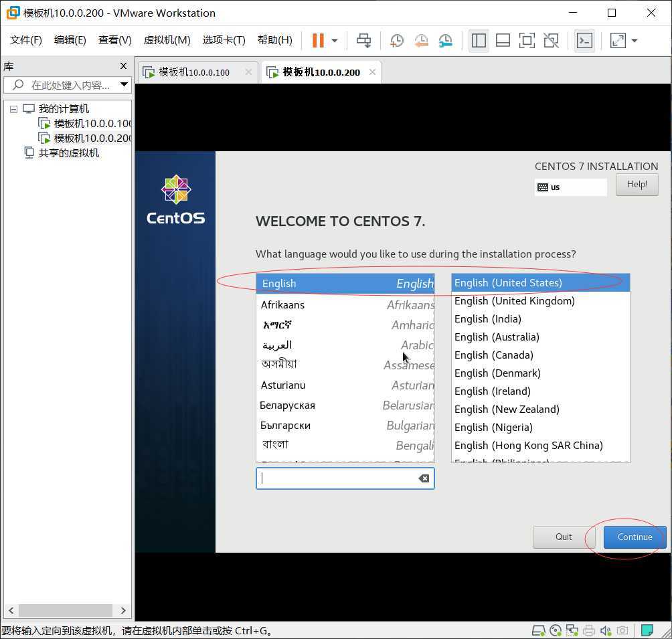
Task: Click the us keyboard layout indicator
Action: pos(570,187)
